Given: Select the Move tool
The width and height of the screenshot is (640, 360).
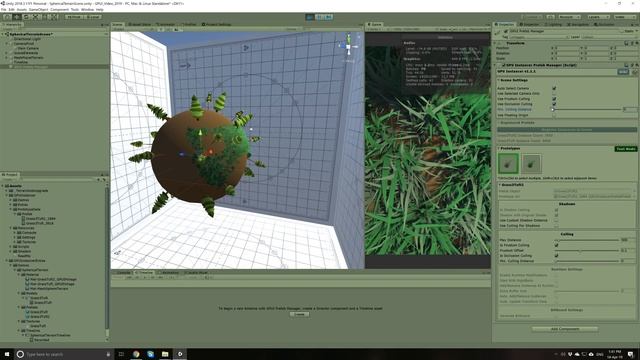Looking at the screenshot, I should click(x=17, y=17).
